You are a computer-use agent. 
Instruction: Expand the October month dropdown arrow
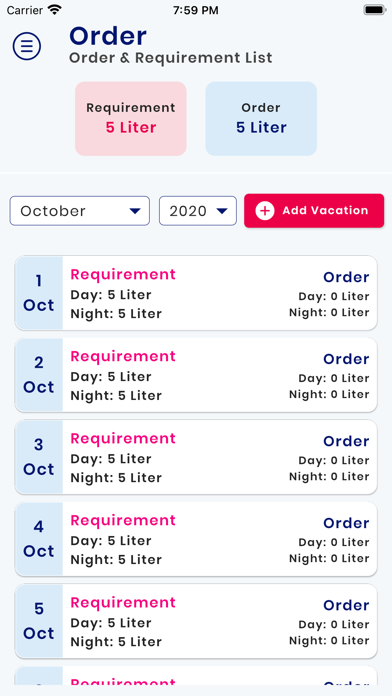click(135, 211)
